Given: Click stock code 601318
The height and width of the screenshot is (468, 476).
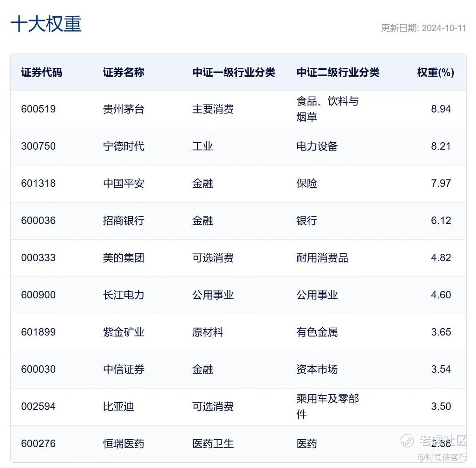Looking at the screenshot, I should tap(39, 183).
